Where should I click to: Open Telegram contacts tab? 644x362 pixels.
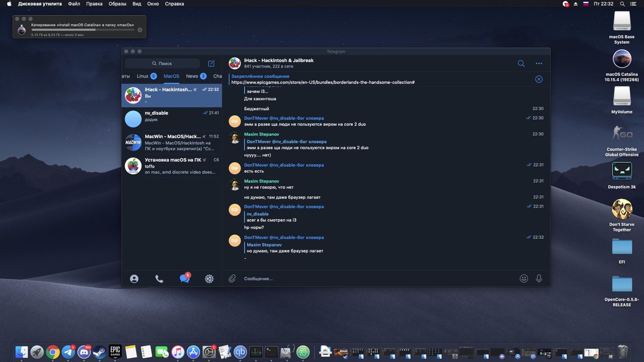pos(134,279)
